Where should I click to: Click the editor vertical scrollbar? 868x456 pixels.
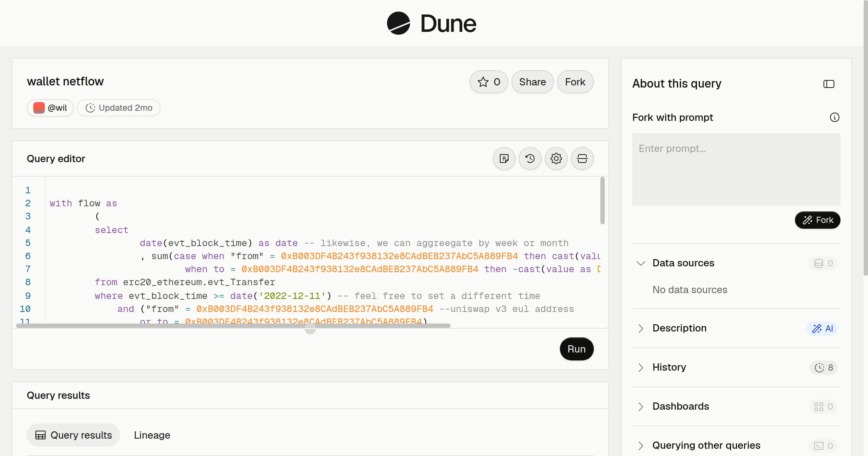(602, 200)
